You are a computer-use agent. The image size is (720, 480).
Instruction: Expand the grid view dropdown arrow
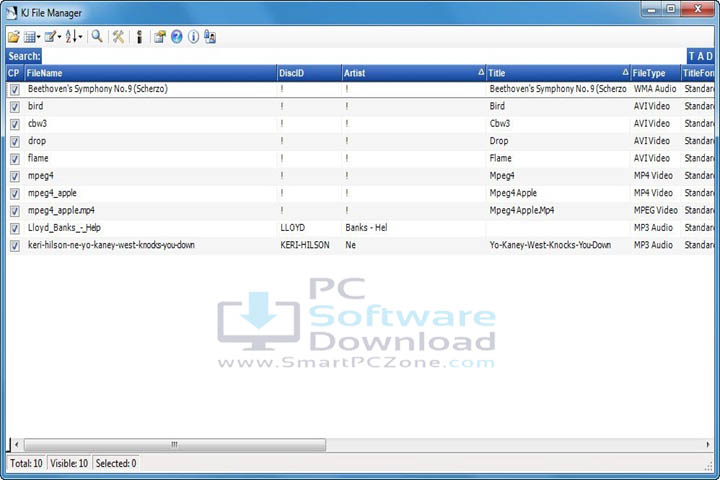[39, 37]
